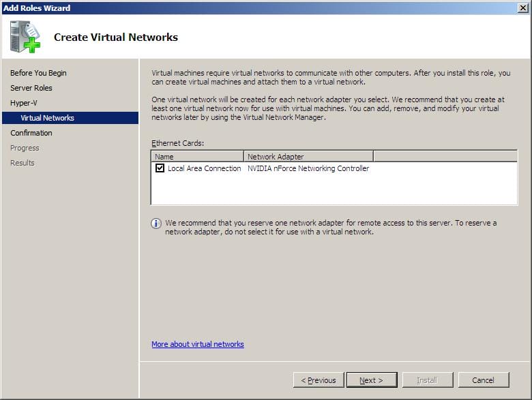532x400 pixels.
Task: Close the Add Roles Wizard window
Action: coord(522,7)
